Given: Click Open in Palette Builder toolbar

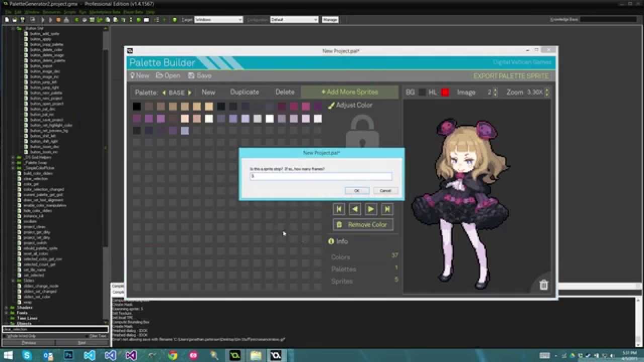Looking at the screenshot, I should (x=168, y=75).
